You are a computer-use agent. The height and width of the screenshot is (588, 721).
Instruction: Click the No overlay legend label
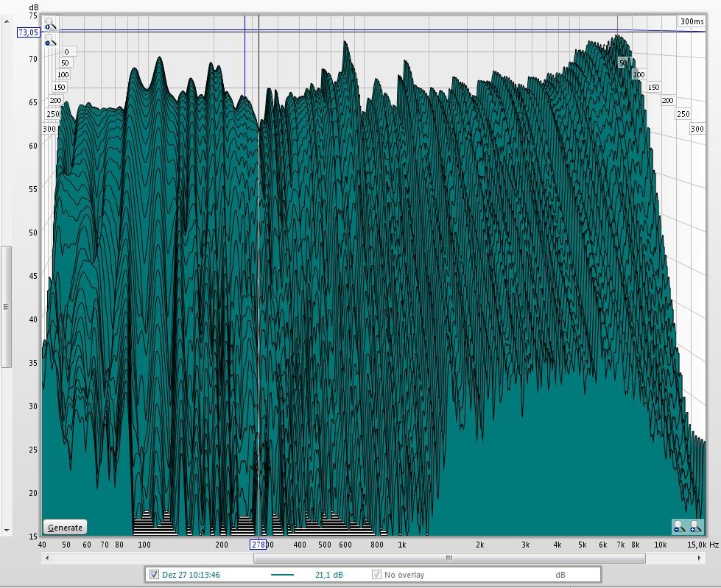tap(404, 575)
